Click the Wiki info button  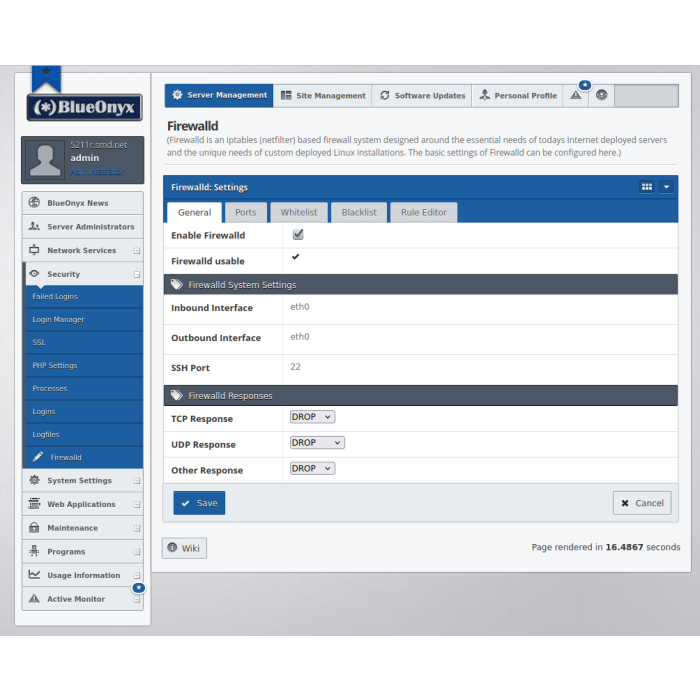pos(184,548)
